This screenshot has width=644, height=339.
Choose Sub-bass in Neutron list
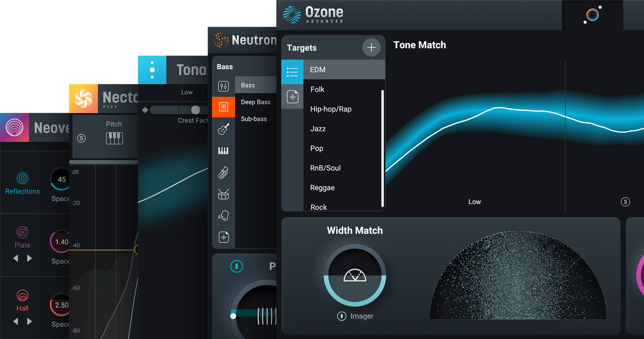[x=254, y=119]
